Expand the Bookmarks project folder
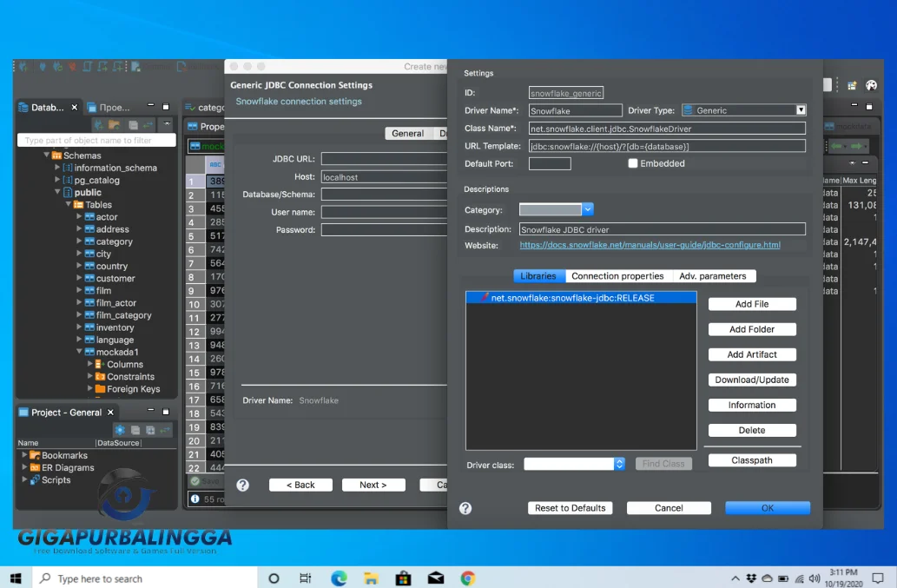This screenshot has width=897, height=588. [24, 455]
